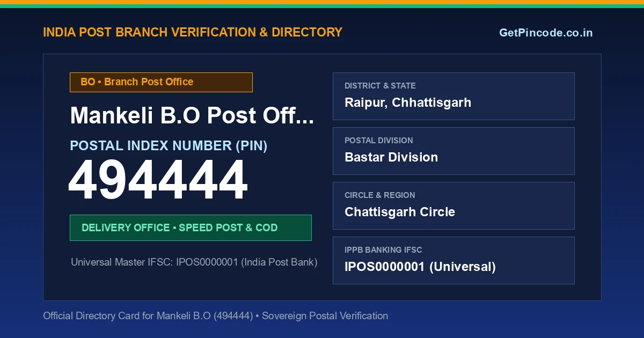Image resolution: width=644 pixels, height=338 pixels.
Task: Select the Universal Master IFSC text line
Action: pos(194,262)
